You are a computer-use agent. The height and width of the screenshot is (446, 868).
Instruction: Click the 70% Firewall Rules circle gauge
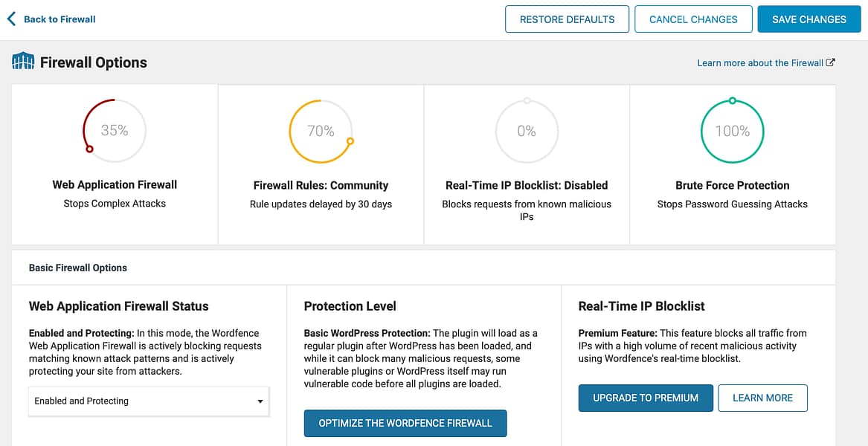(x=321, y=131)
